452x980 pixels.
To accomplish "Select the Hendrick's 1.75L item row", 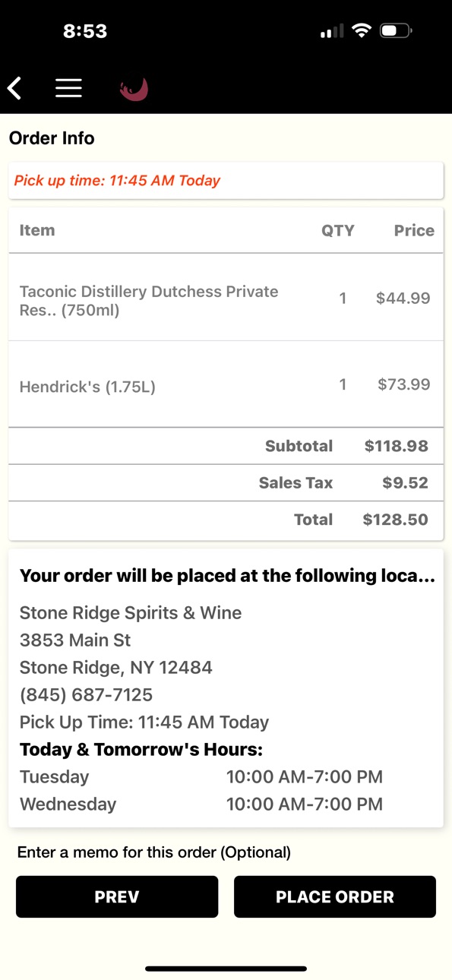I will coord(226,384).
